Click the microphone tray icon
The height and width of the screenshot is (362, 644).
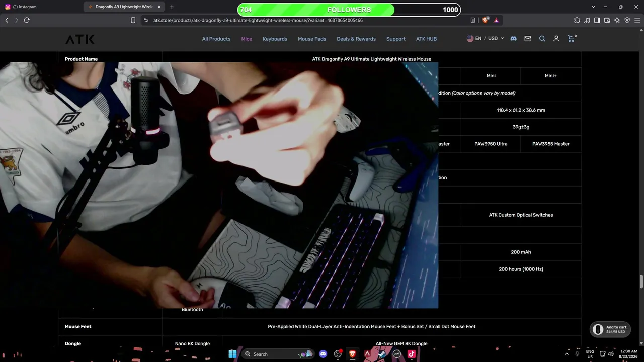[x=577, y=354]
